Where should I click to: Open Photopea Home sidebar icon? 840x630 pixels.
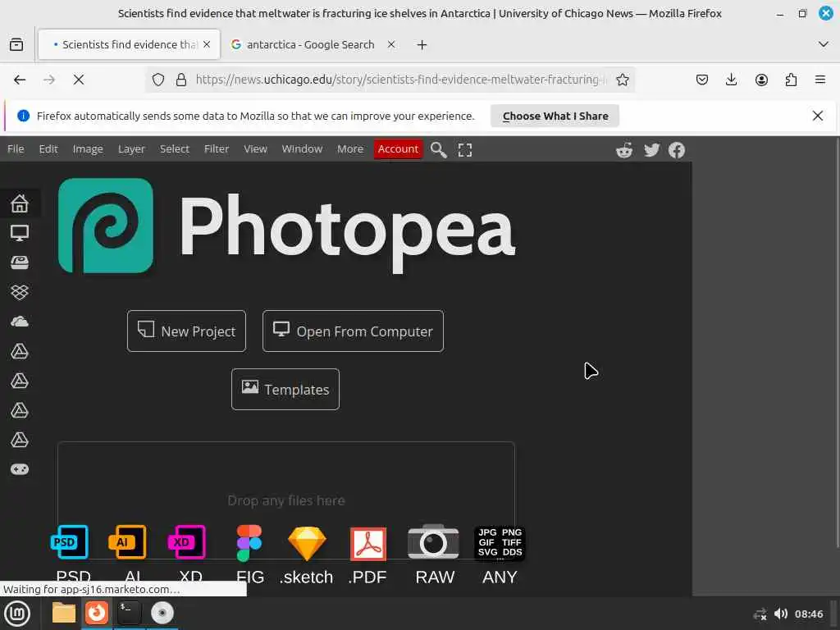click(20, 203)
